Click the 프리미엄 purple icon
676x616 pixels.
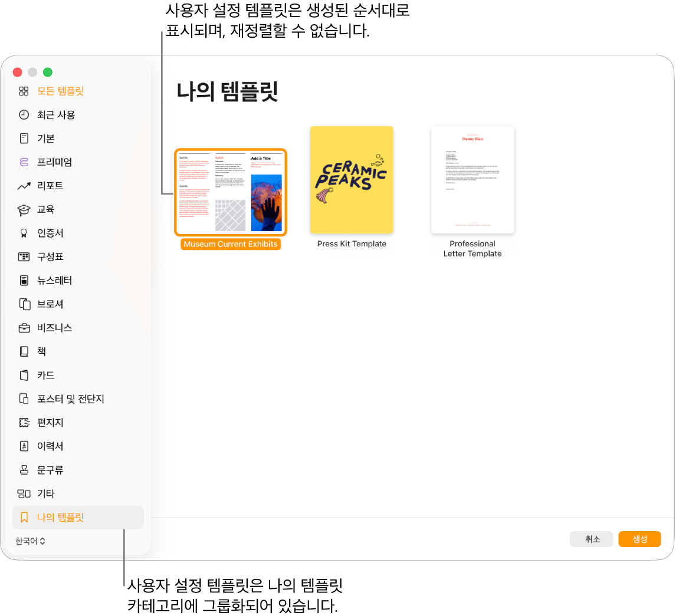(x=24, y=162)
